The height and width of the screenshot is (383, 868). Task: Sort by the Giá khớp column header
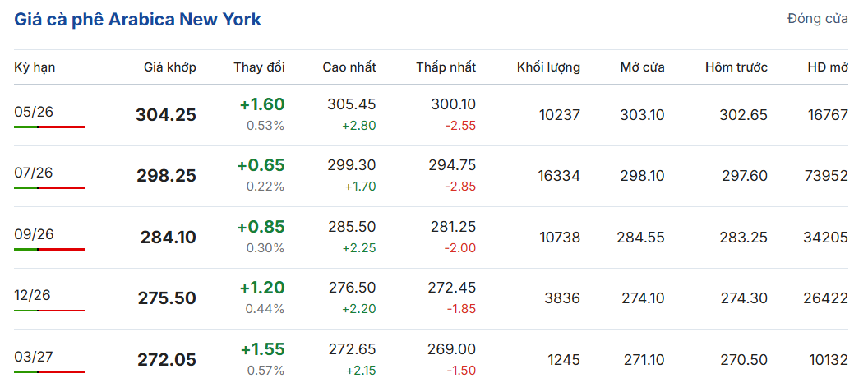170,67
